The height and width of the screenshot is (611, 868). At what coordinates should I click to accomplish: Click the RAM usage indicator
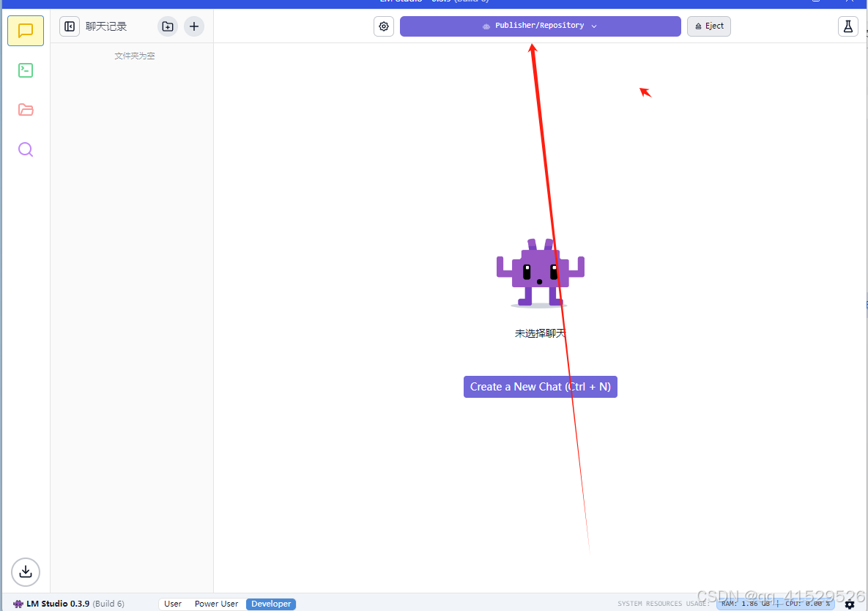pos(746,604)
